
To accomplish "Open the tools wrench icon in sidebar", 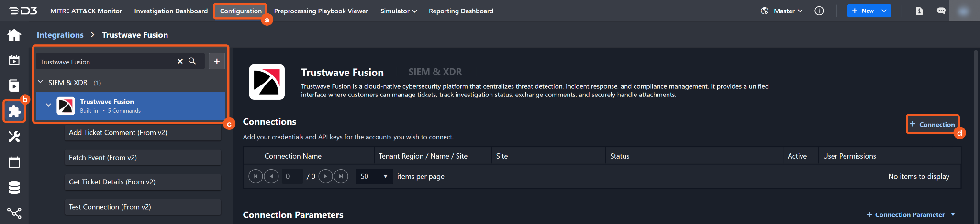I will pyautogui.click(x=14, y=137).
